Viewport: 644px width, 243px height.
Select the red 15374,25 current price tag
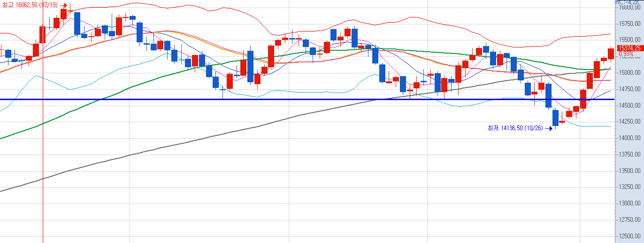click(x=629, y=48)
